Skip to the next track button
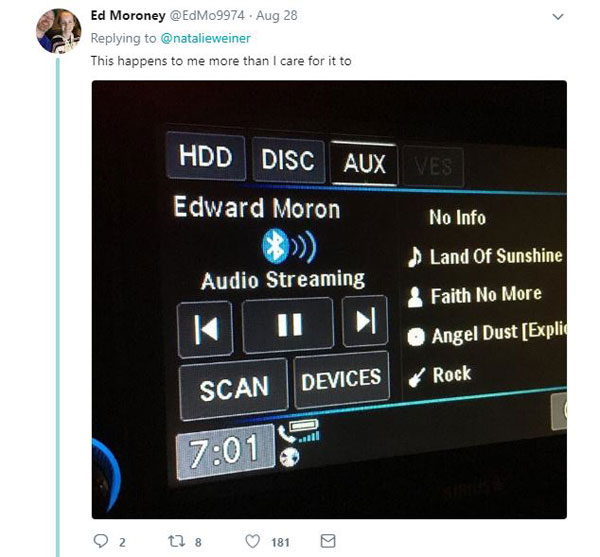This screenshot has width=600, height=557. click(x=365, y=321)
